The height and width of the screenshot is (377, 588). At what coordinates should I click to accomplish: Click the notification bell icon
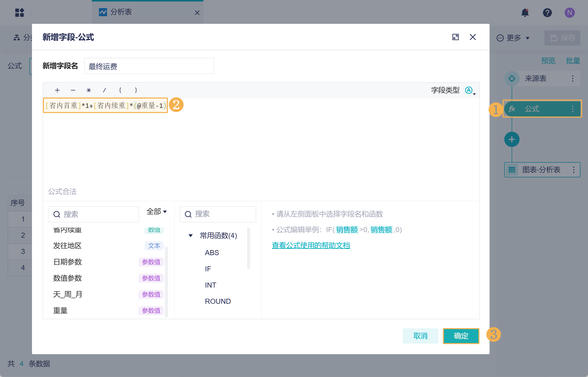point(525,13)
